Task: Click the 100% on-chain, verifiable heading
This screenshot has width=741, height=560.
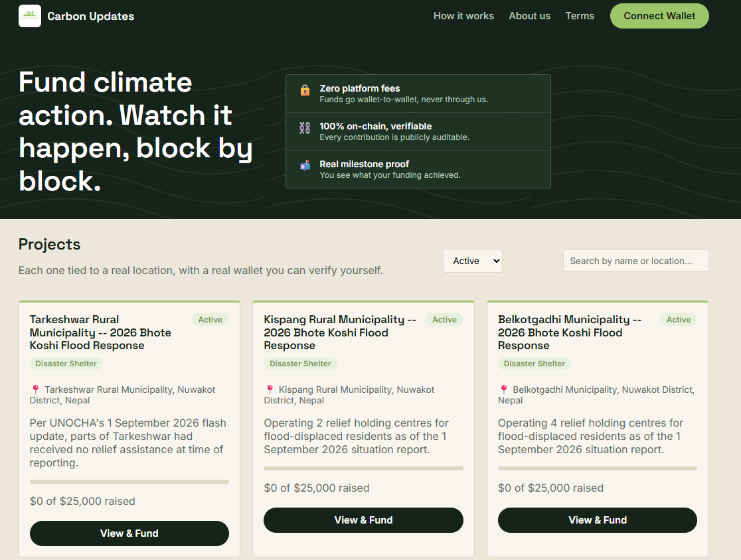Action: click(x=376, y=126)
